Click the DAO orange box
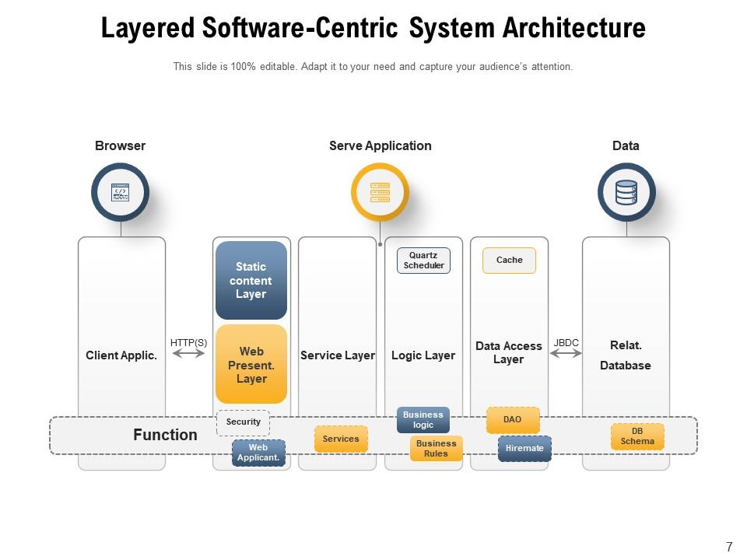This screenshot has width=747, height=560. coord(512,420)
